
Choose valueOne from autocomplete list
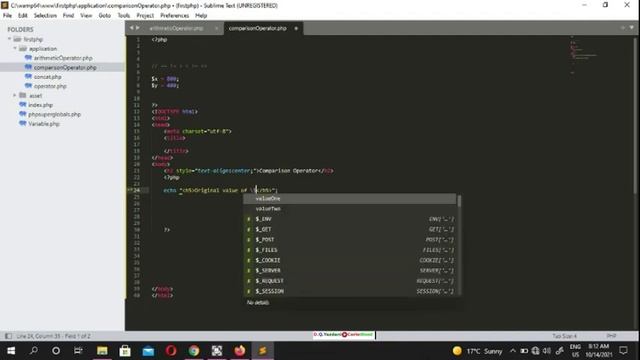click(x=350, y=198)
